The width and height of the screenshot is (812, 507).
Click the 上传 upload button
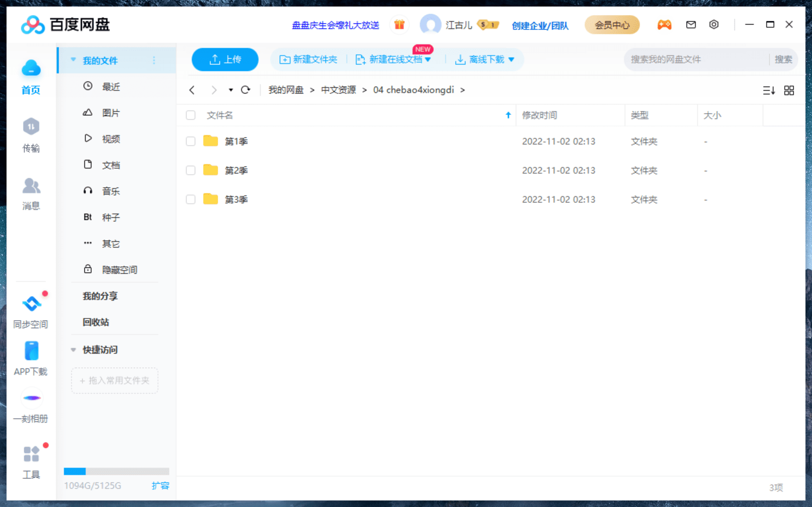(x=225, y=60)
